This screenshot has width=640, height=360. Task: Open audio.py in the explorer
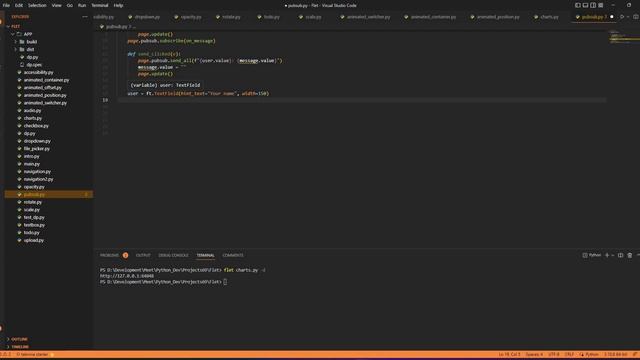[32, 111]
